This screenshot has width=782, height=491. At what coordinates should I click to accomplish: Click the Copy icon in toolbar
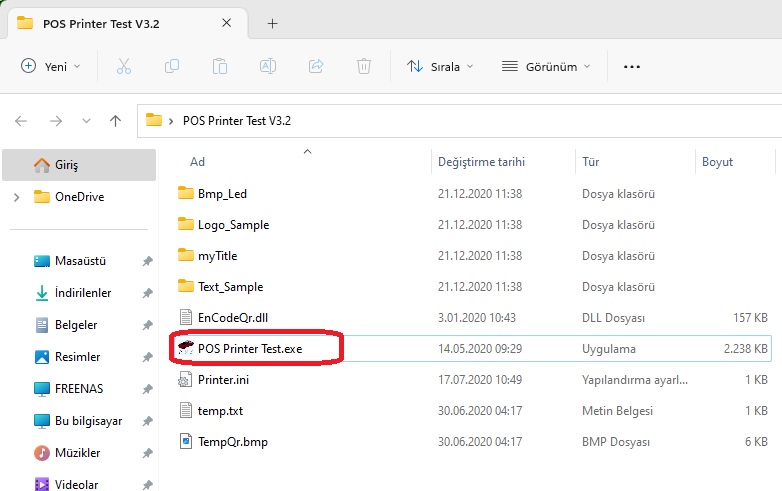click(x=172, y=66)
